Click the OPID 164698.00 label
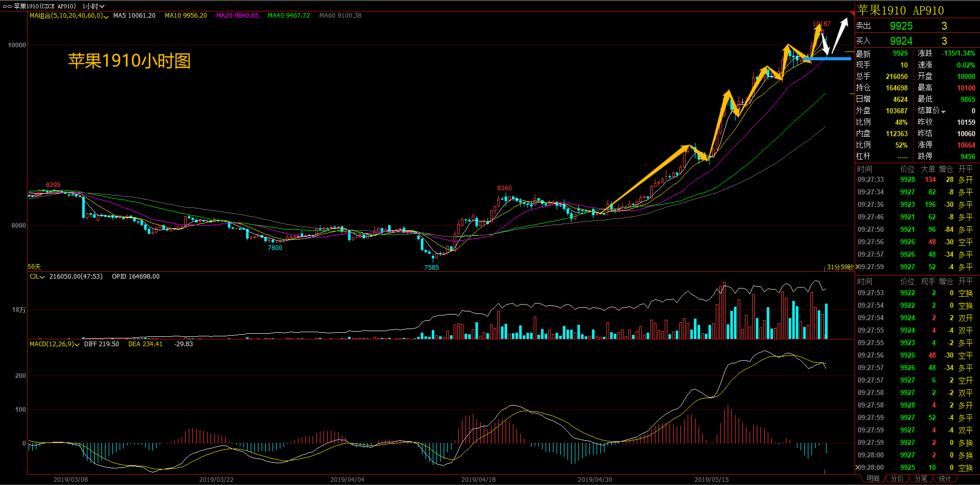 [136, 277]
